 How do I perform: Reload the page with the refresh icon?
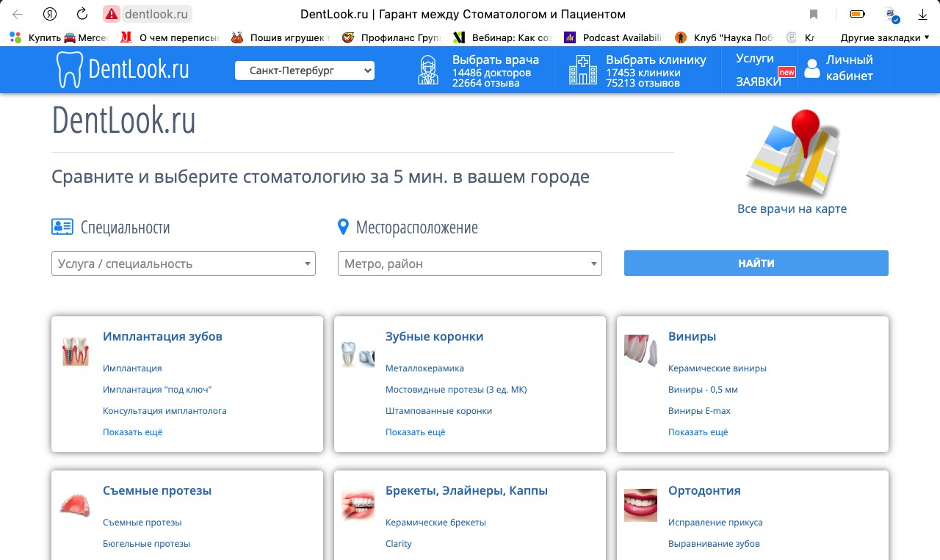click(x=82, y=14)
